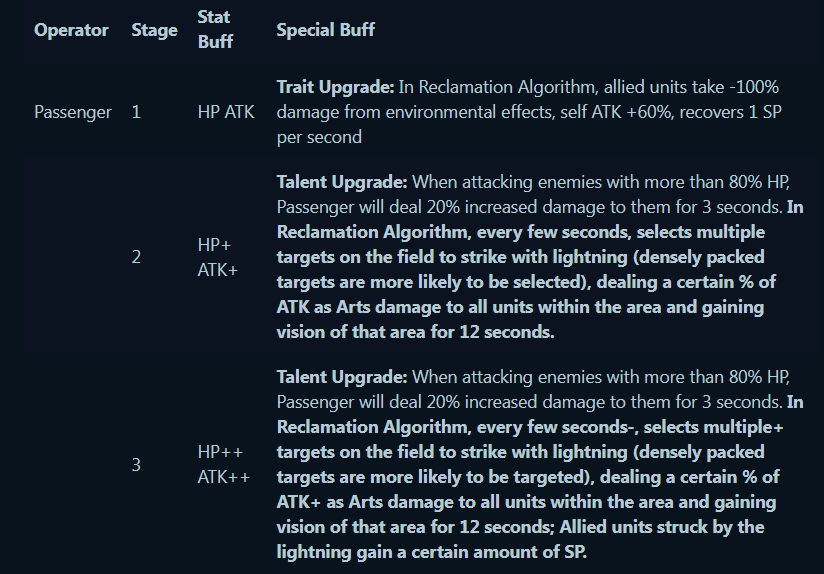
Task: Click the HP ATK stat buff cell
Action: 226,112
